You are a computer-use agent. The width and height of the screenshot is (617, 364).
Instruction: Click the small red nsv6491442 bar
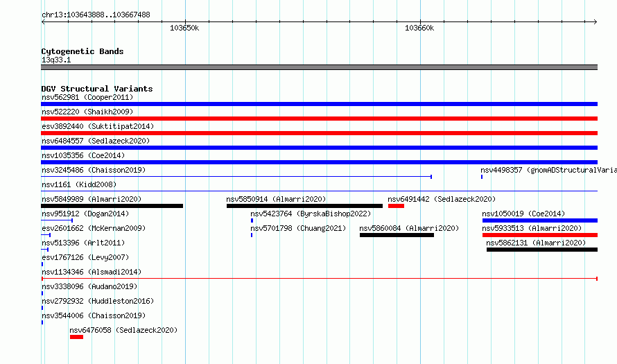(x=397, y=206)
